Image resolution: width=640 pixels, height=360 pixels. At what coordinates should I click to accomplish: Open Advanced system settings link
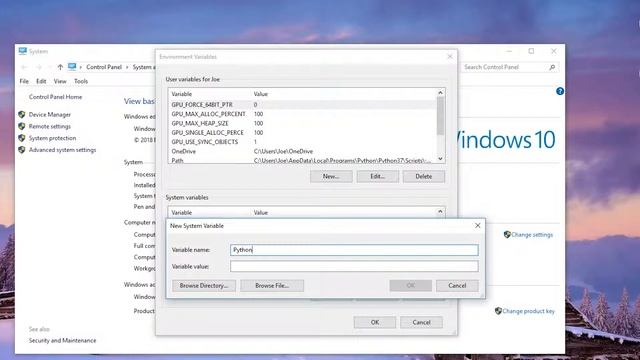(x=62, y=150)
